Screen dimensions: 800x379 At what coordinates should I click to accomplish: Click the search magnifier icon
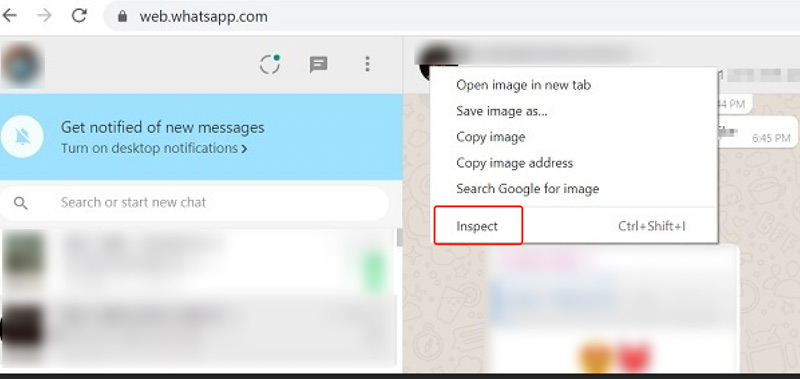(x=20, y=203)
